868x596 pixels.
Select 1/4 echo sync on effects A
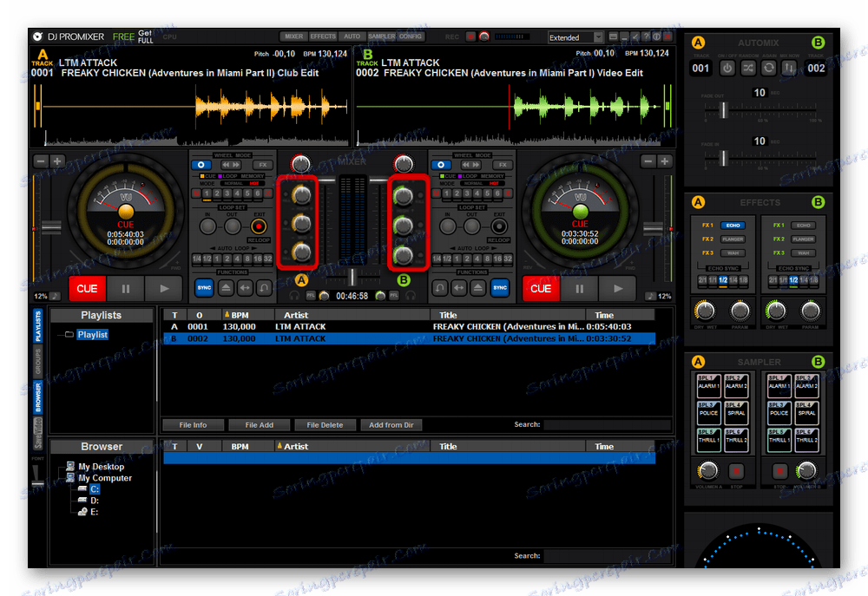click(733, 280)
